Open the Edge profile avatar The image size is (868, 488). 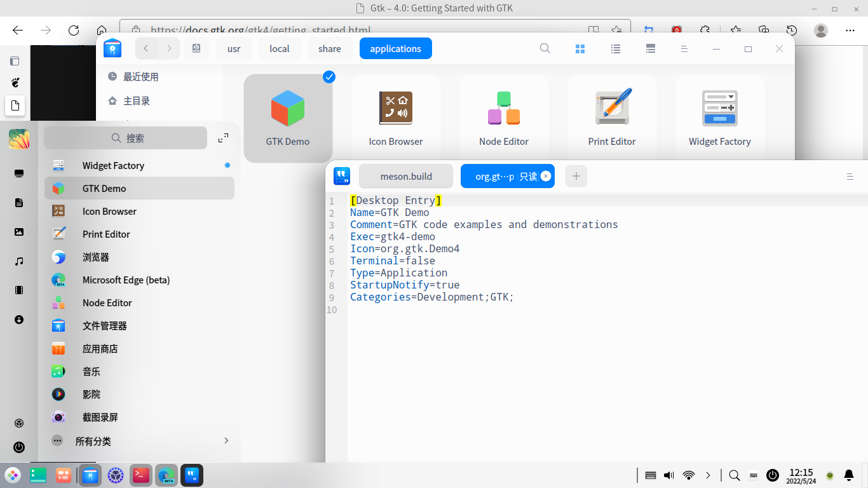821,30
